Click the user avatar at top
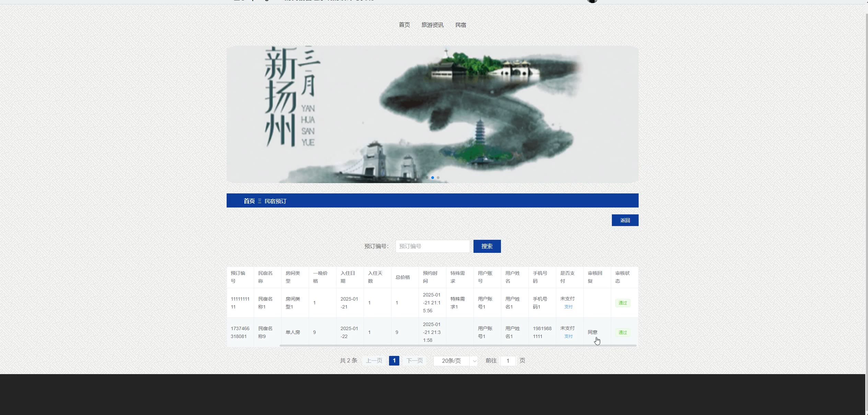 pos(592,1)
